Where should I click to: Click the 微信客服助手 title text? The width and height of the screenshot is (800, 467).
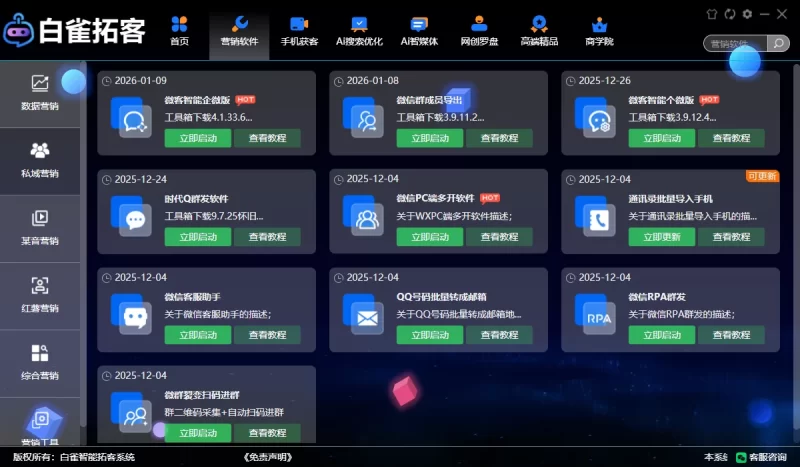(x=192, y=297)
